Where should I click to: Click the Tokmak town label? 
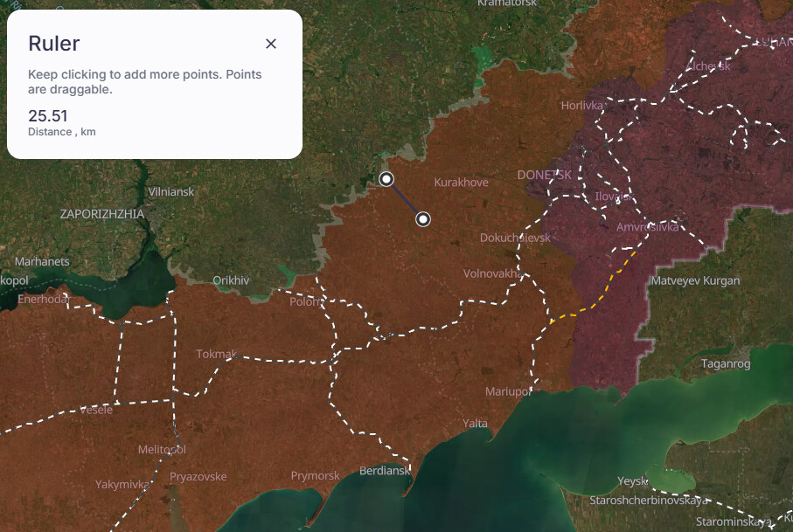point(217,354)
